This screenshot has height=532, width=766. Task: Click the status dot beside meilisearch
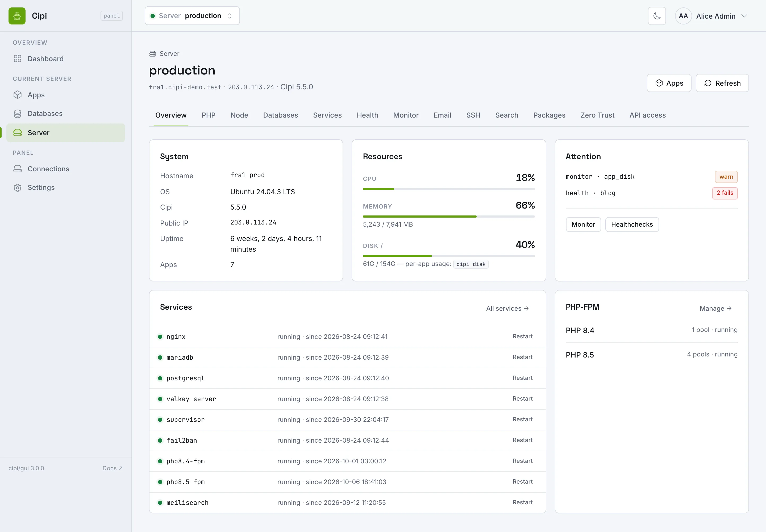pyautogui.click(x=160, y=503)
